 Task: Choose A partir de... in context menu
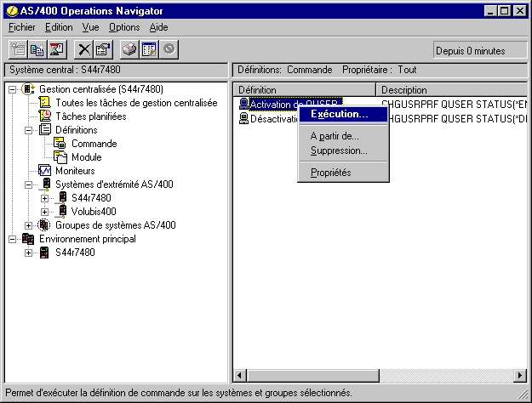(343, 136)
